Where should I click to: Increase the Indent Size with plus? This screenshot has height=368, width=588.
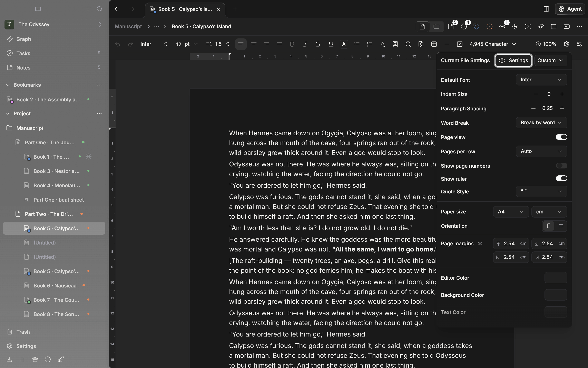click(562, 94)
